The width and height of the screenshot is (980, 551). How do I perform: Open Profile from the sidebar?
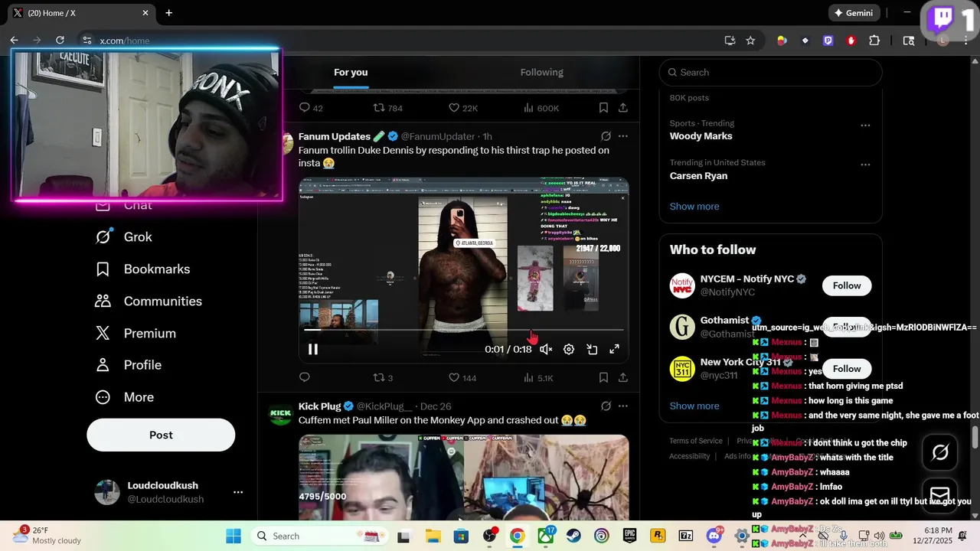(128, 365)
